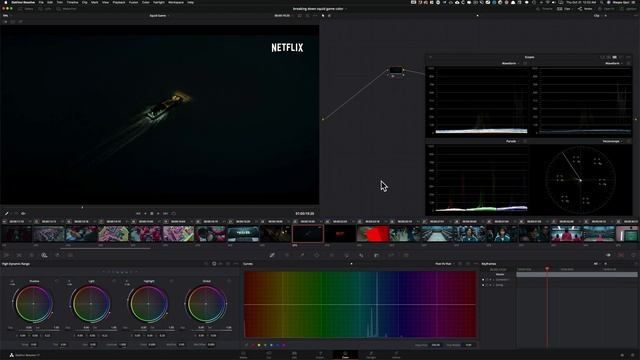This screenshot has height=360, width=640.
Task: Show the Info panel icon
Action: point(633,255)
